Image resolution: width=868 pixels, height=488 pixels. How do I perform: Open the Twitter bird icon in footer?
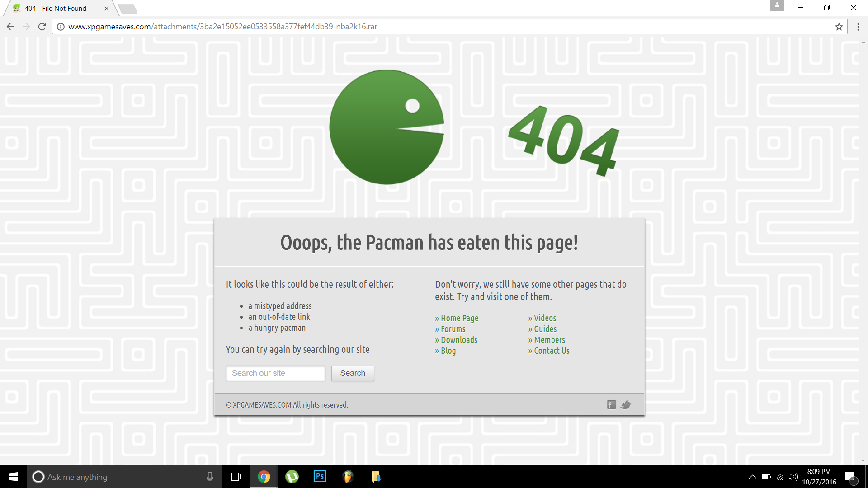(x=626, y=405)
